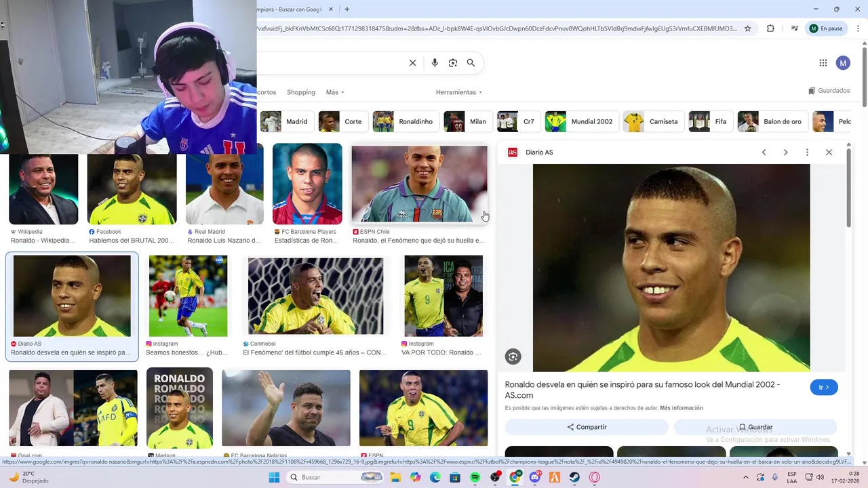868x488 pixels.
Task: Save image with Guardar button
Action: tap(755, 427)
